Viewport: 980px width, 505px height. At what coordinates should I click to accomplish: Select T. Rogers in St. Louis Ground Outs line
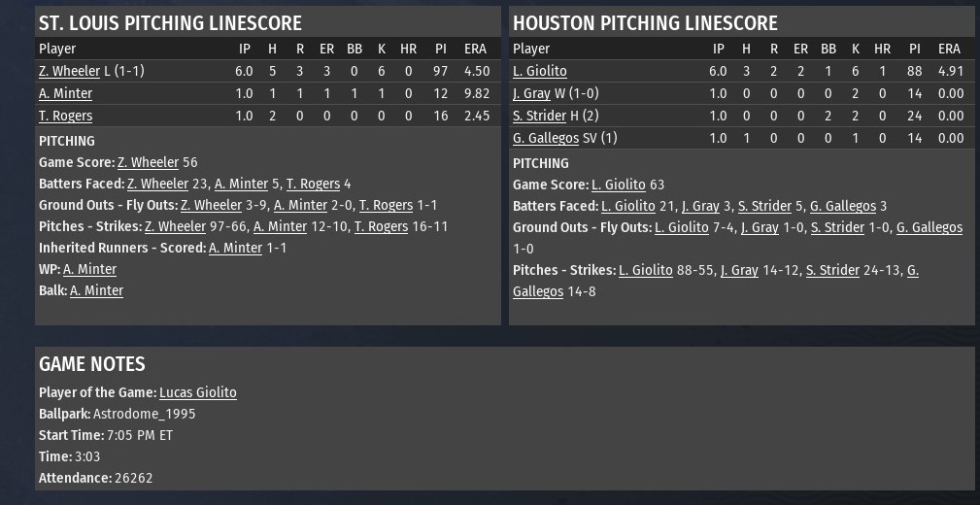(x=386, y=205)
